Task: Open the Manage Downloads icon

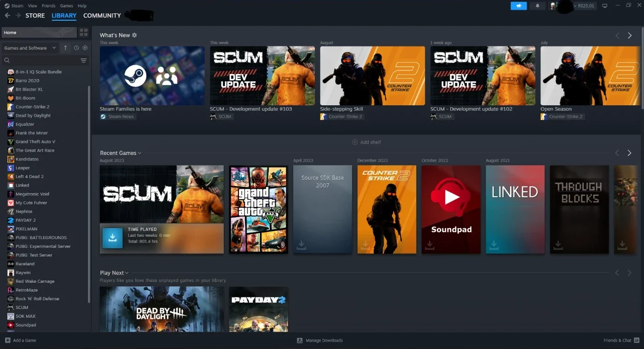Action: (300, 340)
